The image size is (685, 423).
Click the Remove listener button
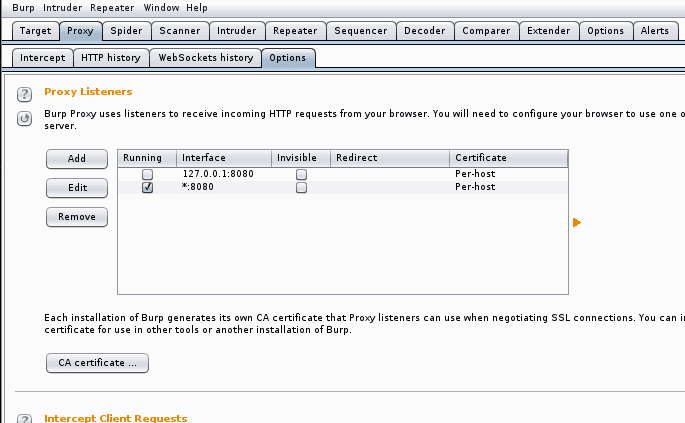click(x=77, y=217)
